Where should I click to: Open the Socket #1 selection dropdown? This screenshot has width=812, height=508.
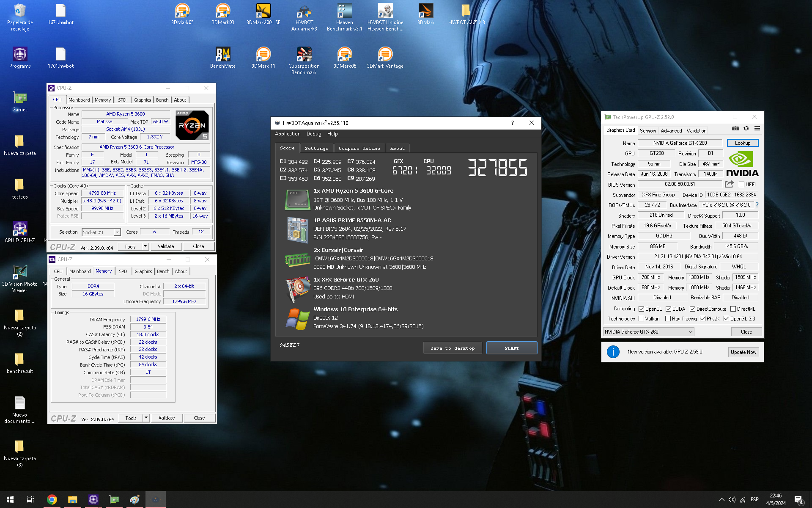coord(101,232)
